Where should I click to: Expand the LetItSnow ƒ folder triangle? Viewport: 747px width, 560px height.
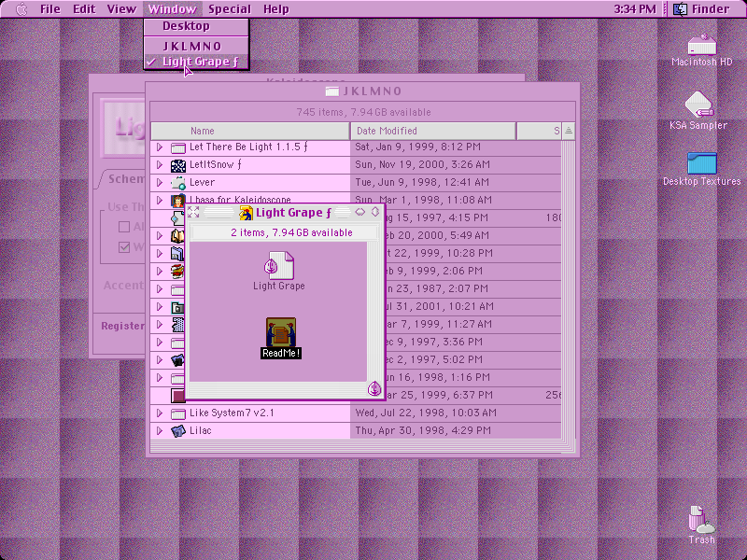[160, 165]
